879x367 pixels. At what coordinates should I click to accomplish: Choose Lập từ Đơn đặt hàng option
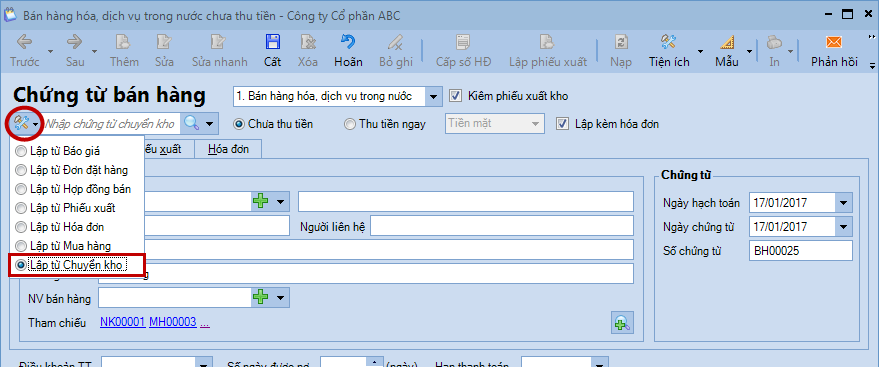72,170
